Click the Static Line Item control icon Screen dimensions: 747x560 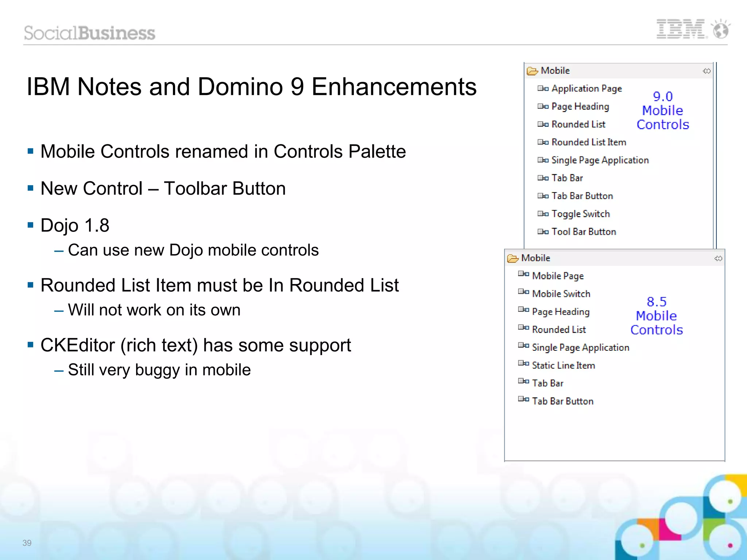[x=523, y=363]
